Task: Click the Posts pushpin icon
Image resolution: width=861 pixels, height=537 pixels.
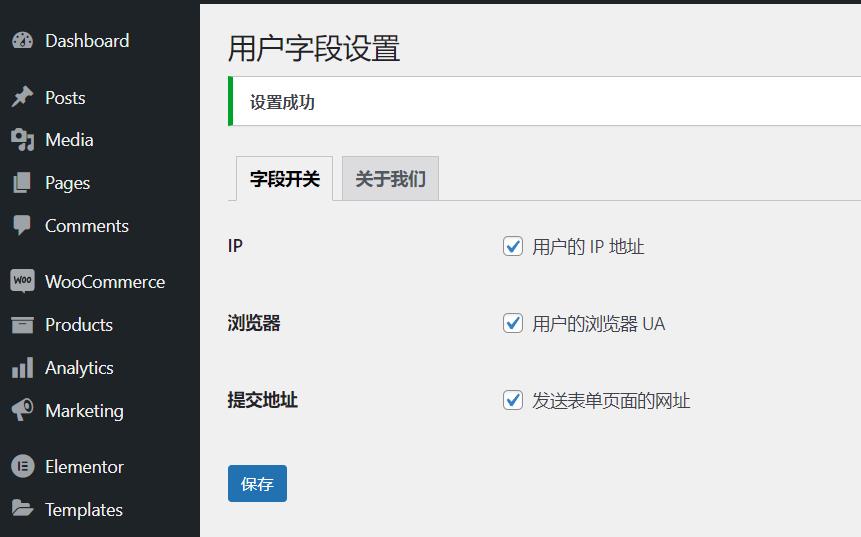Action: (22, 98)
